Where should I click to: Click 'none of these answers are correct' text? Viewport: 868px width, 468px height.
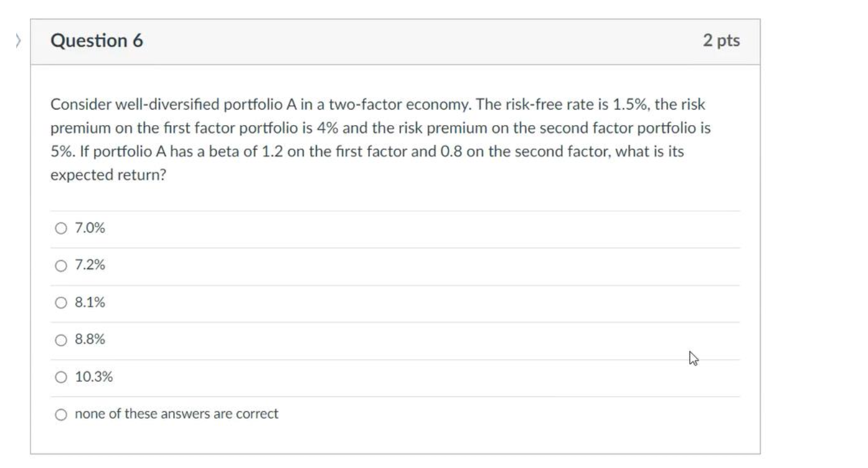(x=176, y=414)
